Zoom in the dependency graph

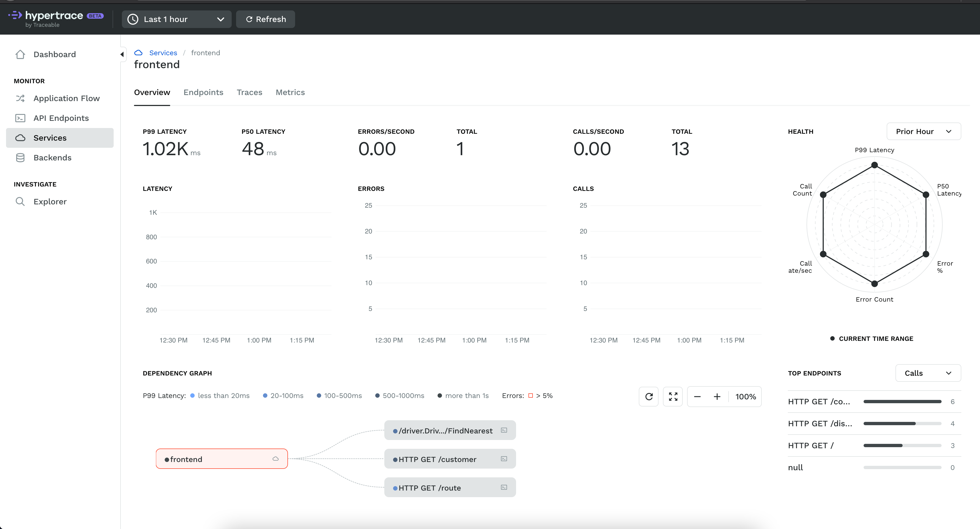coord(717,397)
